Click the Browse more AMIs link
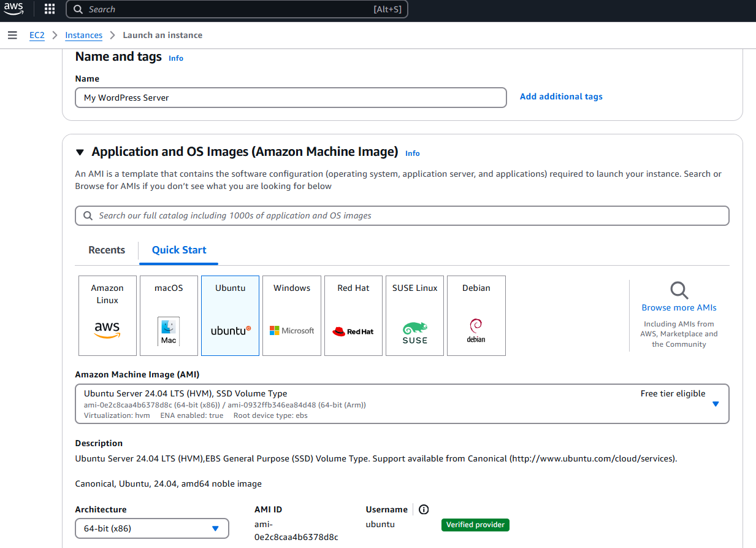Image resolution: width=756 pixels, height=548 pixels. pos(679,307)
